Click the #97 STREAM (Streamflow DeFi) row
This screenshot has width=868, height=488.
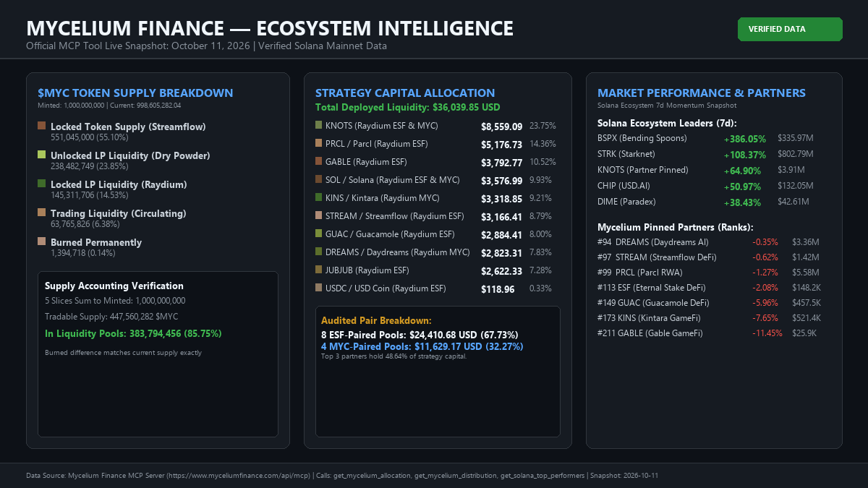(709, 257)
